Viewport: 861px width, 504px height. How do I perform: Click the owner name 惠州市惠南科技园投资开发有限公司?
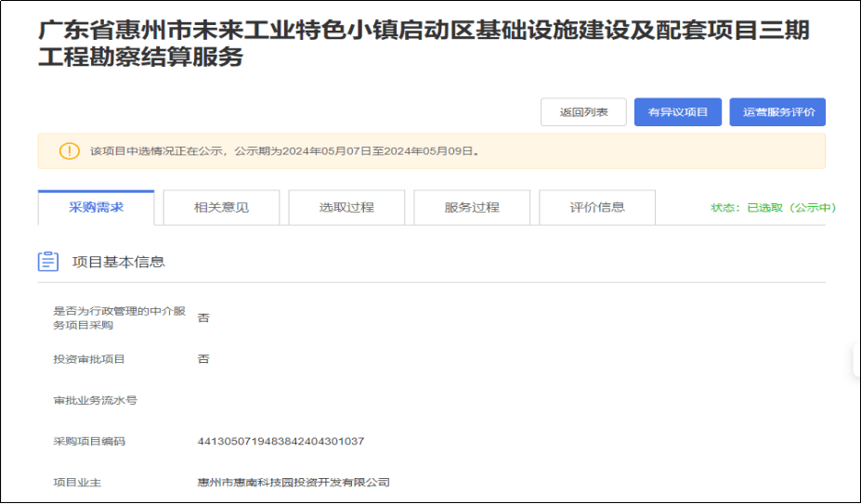coord(294,483)
